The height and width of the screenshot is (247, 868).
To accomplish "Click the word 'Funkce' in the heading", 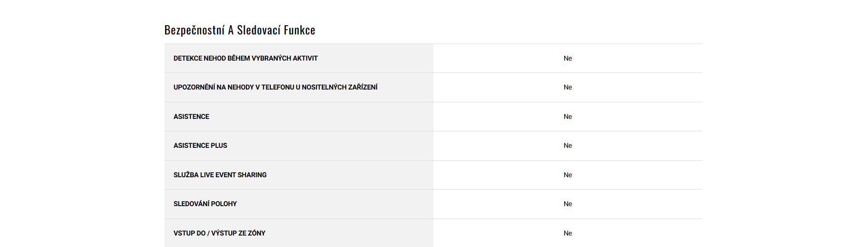I will coord(299,30).
